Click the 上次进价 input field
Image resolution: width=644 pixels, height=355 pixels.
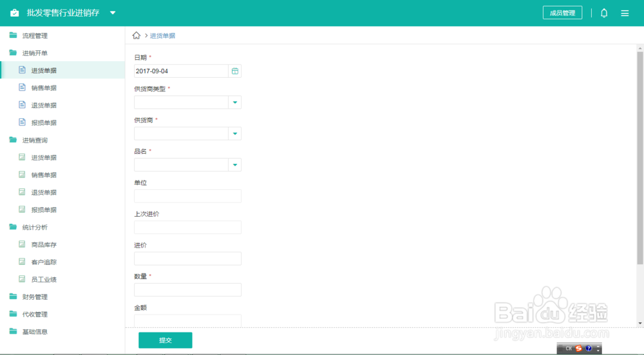187,227
